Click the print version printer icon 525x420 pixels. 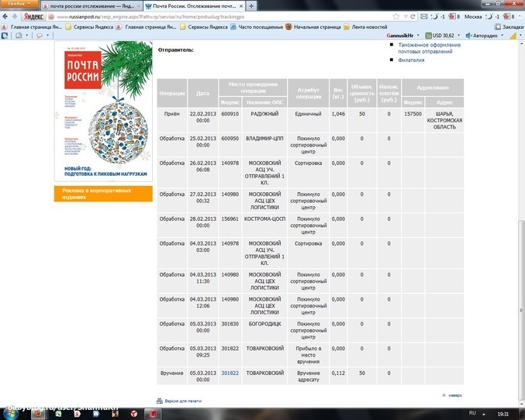160,401
